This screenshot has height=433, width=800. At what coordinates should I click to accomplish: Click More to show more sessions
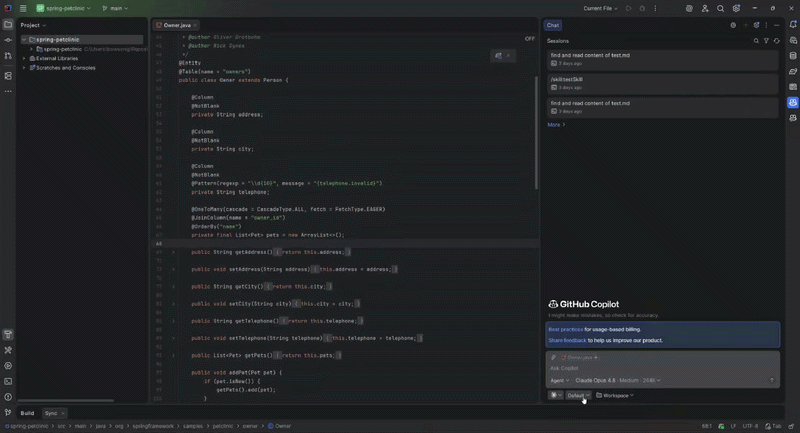click(556, 124)
